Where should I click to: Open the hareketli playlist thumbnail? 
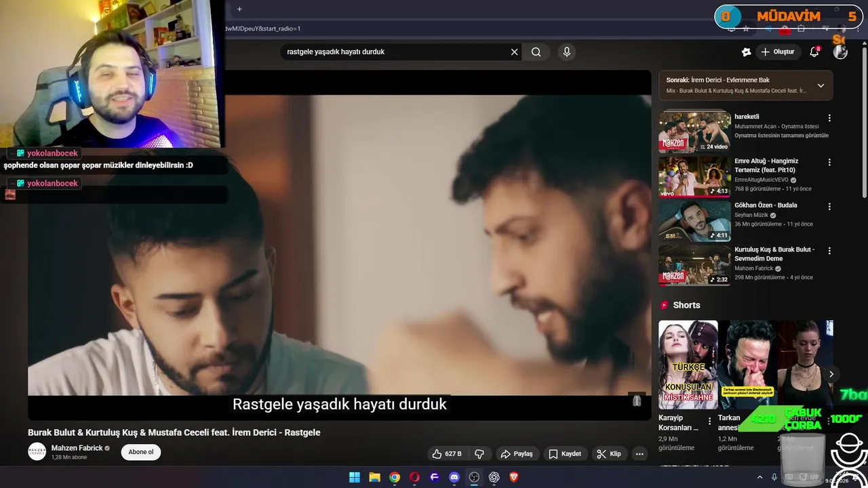click(694, 131)
